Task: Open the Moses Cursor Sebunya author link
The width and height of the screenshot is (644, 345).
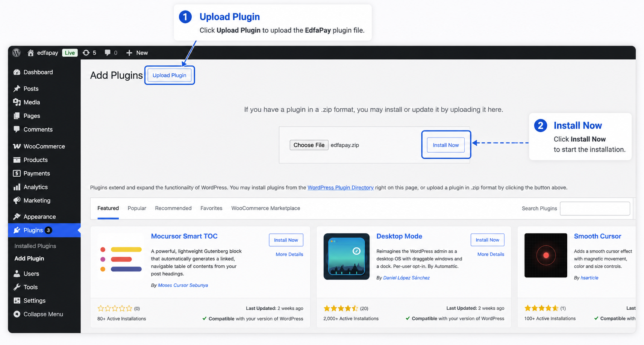Action: pos(183,285)
